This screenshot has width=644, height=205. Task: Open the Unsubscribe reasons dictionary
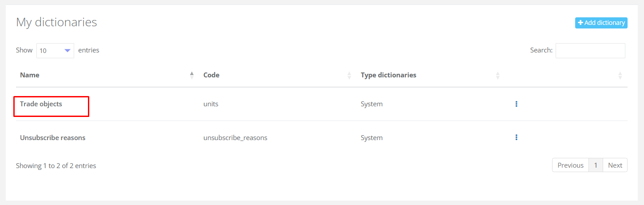tap(52, 138)
